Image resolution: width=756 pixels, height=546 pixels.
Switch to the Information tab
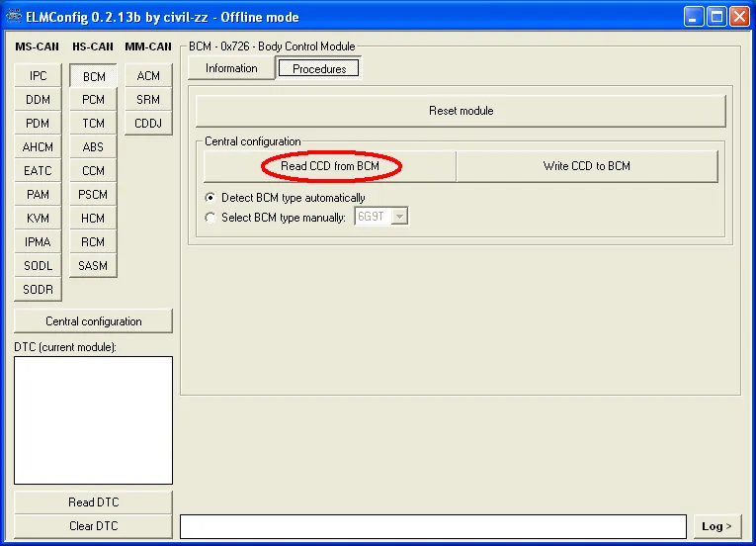point(231,68)
